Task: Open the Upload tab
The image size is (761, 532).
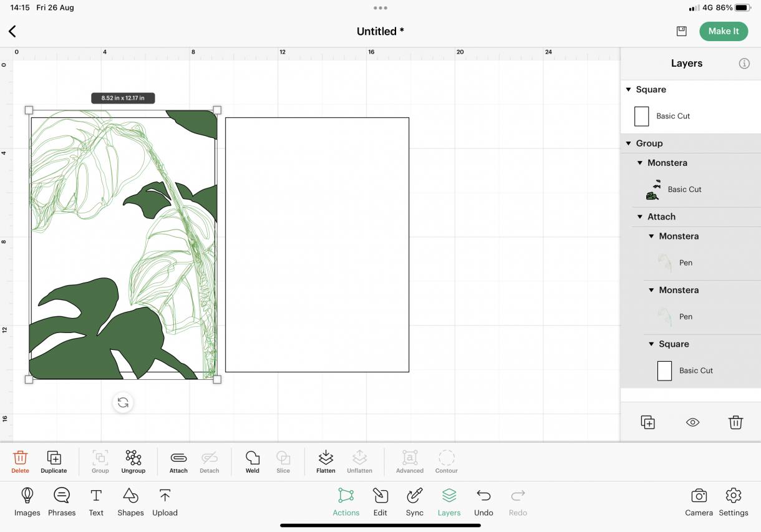Action: pyautogui.click(x=165, y=503)
